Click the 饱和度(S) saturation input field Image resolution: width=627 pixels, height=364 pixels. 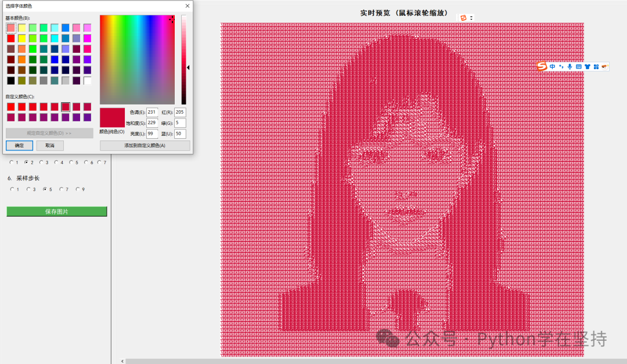(152, 123)
